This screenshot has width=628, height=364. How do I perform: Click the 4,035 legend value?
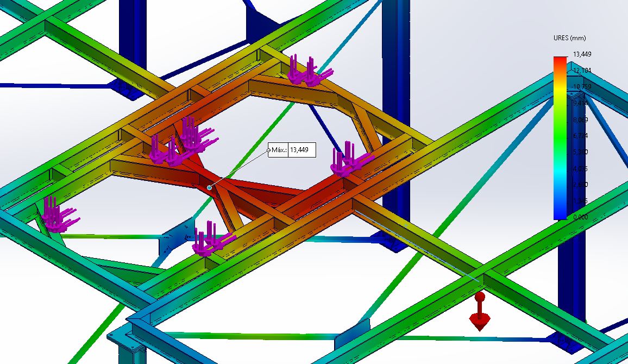tap(580, 168)
